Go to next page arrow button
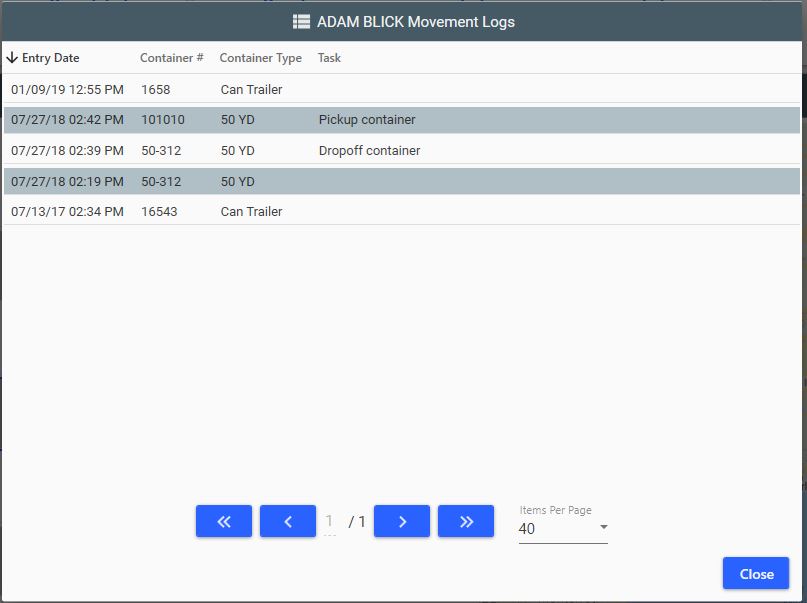The width and height of the screenshot is (807, 603). [x=402, y=521]
